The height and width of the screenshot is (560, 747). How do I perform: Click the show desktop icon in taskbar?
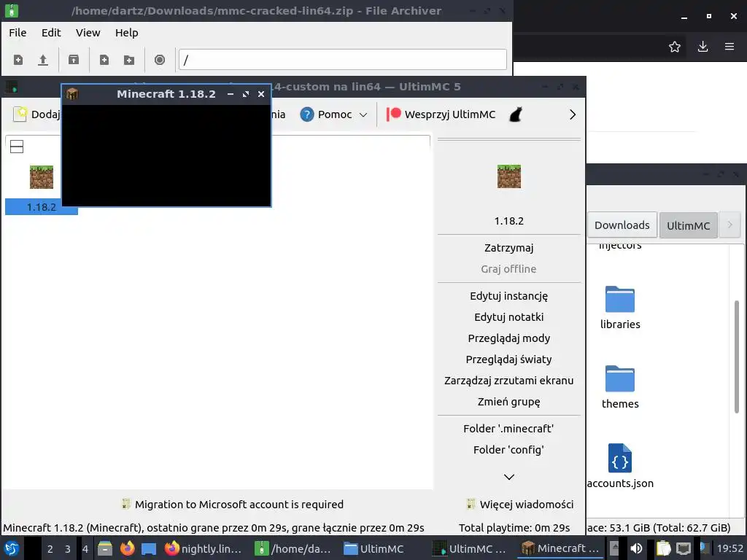pos(149,549)
